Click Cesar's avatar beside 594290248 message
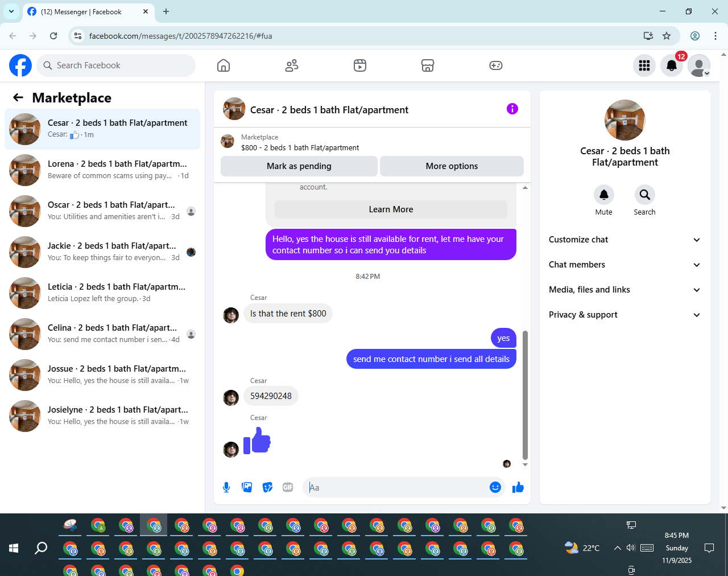This screenshot has width=728, height=576. [x=231, y=398]
